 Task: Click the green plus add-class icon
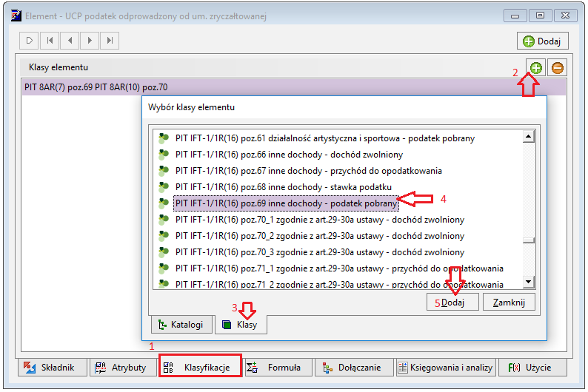tap(536, 68)
